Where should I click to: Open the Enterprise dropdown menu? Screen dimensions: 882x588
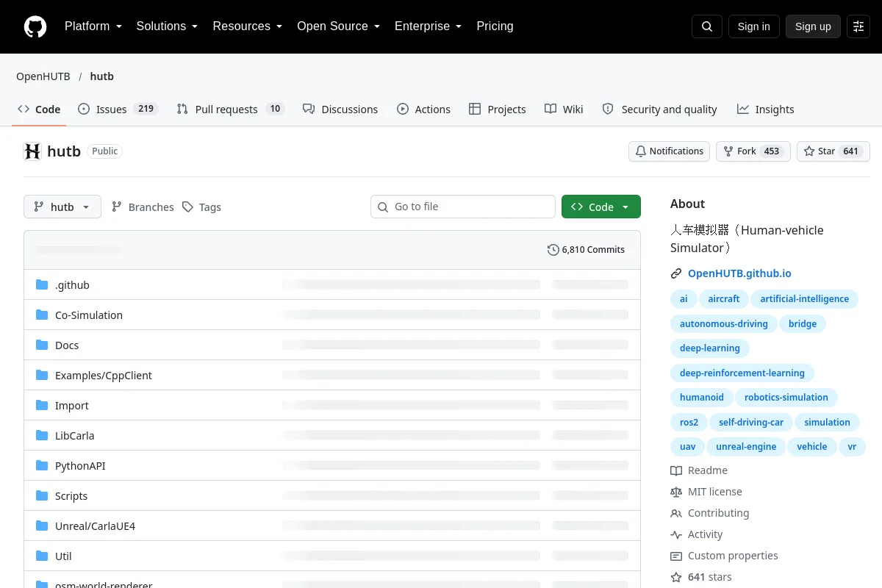pos(428,26)
